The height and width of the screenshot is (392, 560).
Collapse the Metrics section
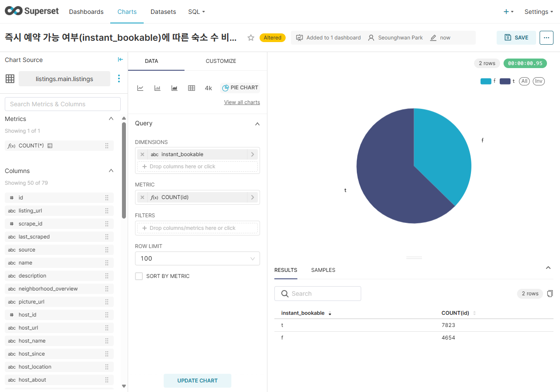coord(111,119)
